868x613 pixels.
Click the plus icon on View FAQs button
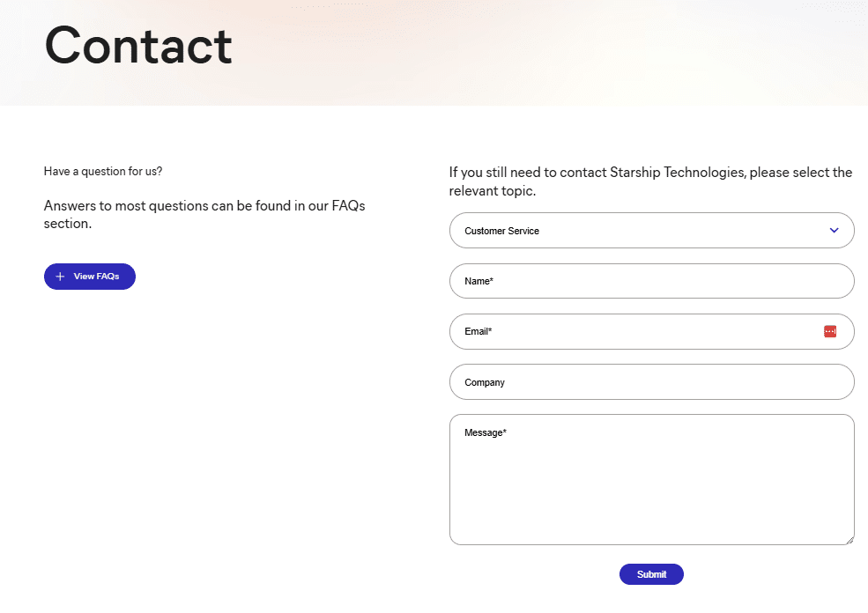(x=60, y=277)
